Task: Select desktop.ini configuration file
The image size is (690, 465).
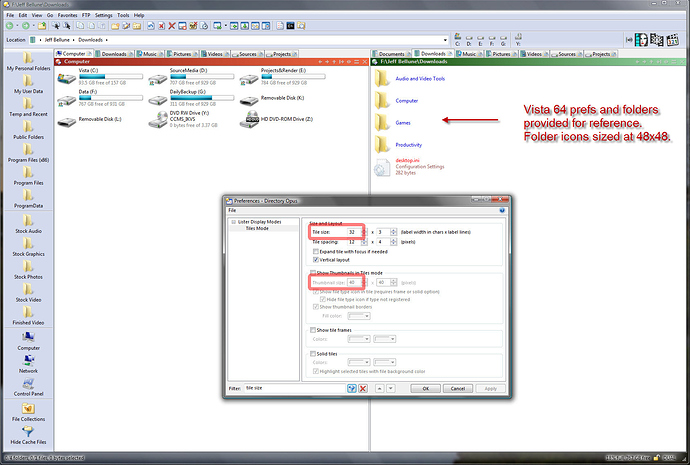Action: coord(409,167)
